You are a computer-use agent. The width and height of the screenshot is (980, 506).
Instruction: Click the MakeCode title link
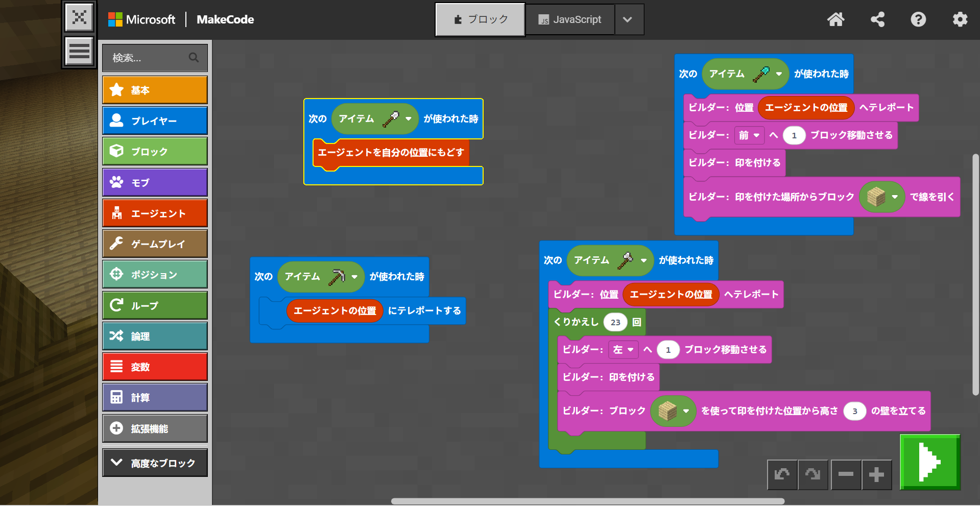225,19
